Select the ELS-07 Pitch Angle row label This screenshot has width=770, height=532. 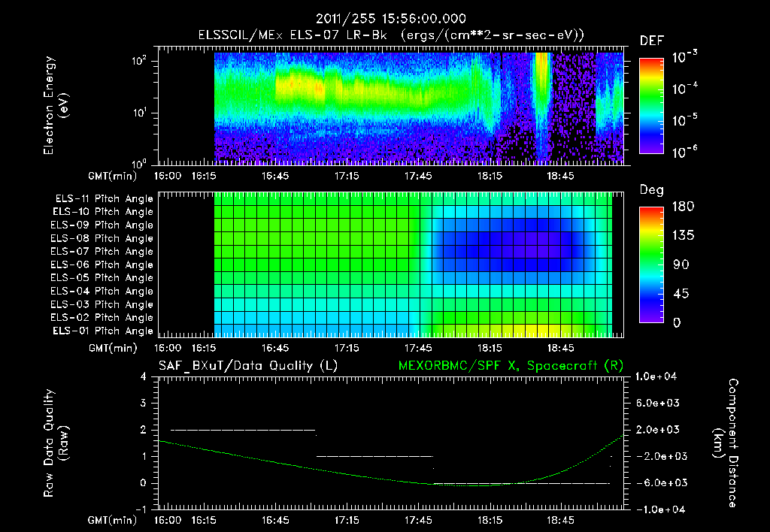point(102,251)
